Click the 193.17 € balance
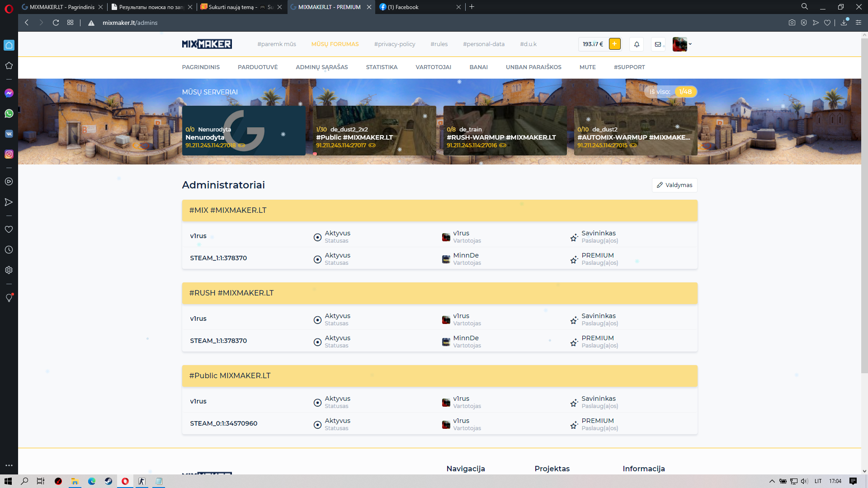Viewport: 868px width, 488px height. [593, 44]
